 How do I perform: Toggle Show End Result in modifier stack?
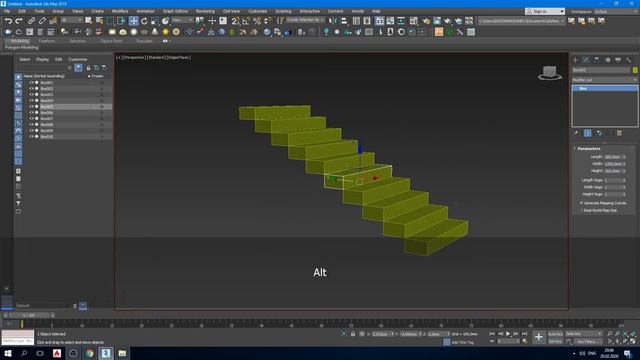tap(587, 133)
